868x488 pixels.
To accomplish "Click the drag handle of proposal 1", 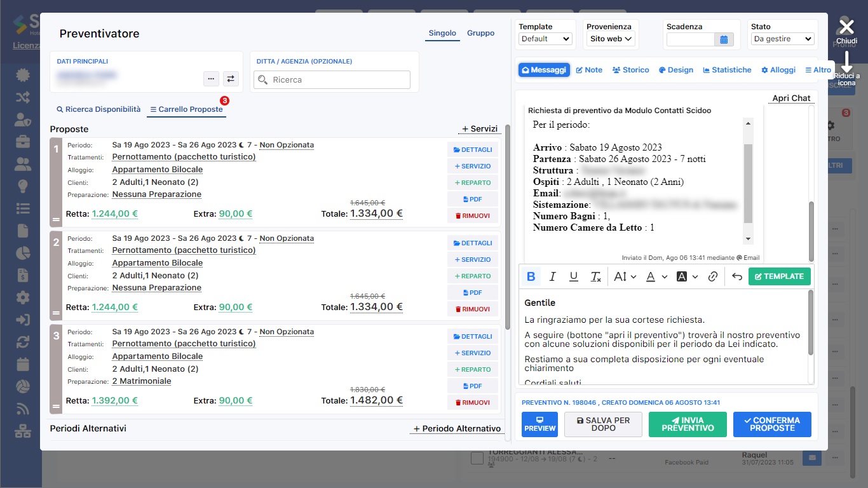I will (x=56, y=220).
